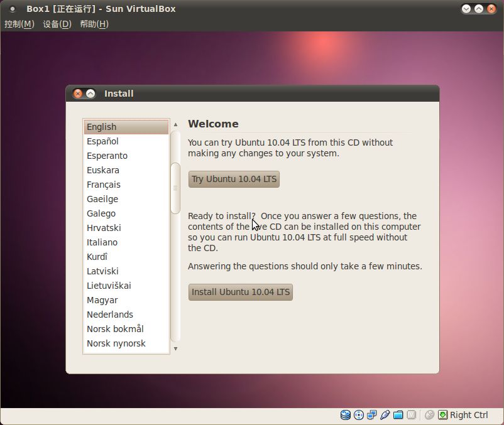Click Install Ubuntu 10.04 LTS button

[x=241, y=292]
